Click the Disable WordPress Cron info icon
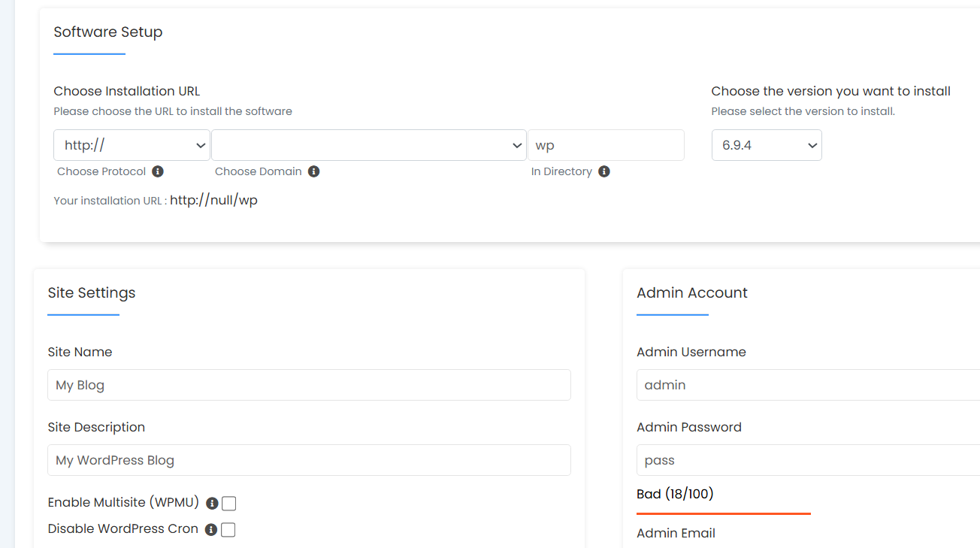The image size is (980, 548). click(x=211, y=530)
